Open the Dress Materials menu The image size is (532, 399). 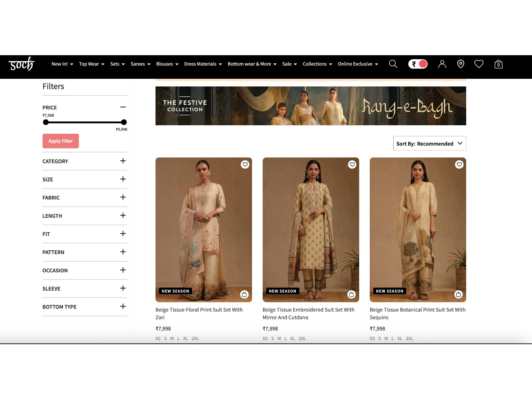pos(200,64)
